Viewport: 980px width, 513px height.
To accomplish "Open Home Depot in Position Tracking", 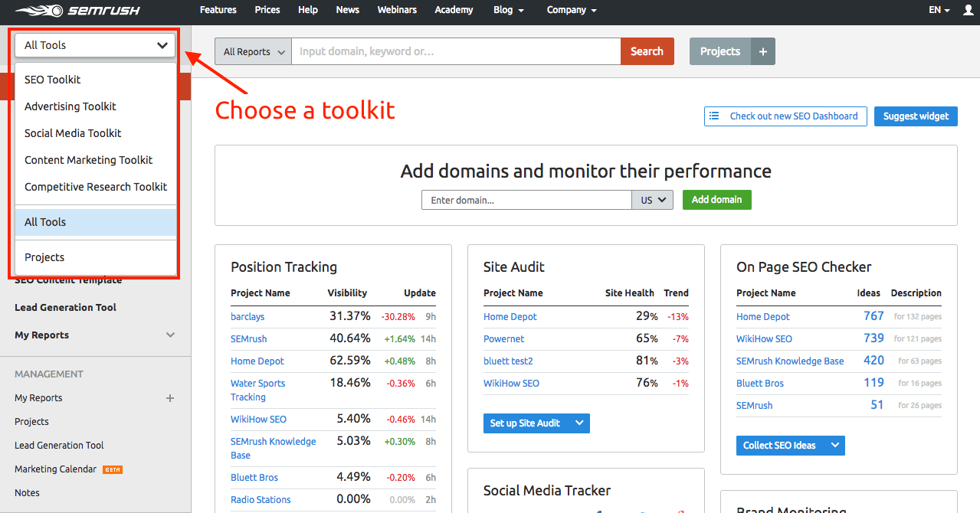I will click(x=257, y=361).
